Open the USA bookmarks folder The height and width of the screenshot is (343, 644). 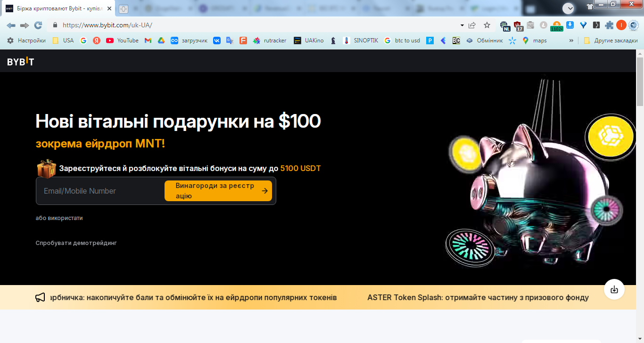click(63, 41)
